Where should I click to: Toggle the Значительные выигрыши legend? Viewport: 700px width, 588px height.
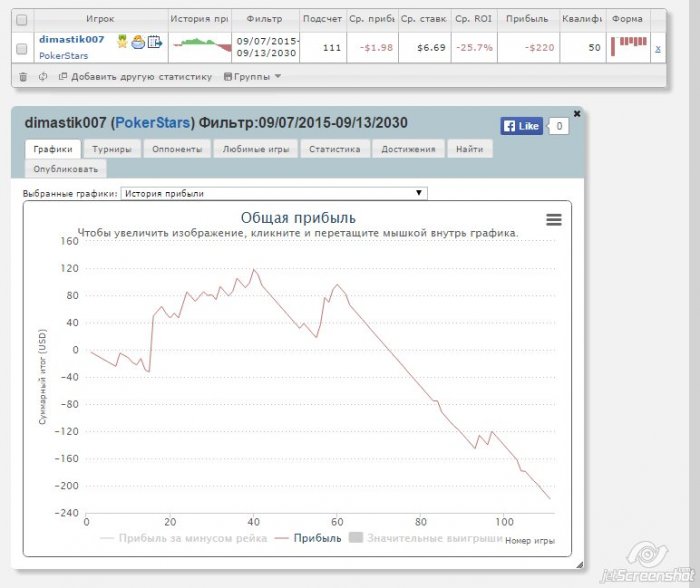coord(425,538)
